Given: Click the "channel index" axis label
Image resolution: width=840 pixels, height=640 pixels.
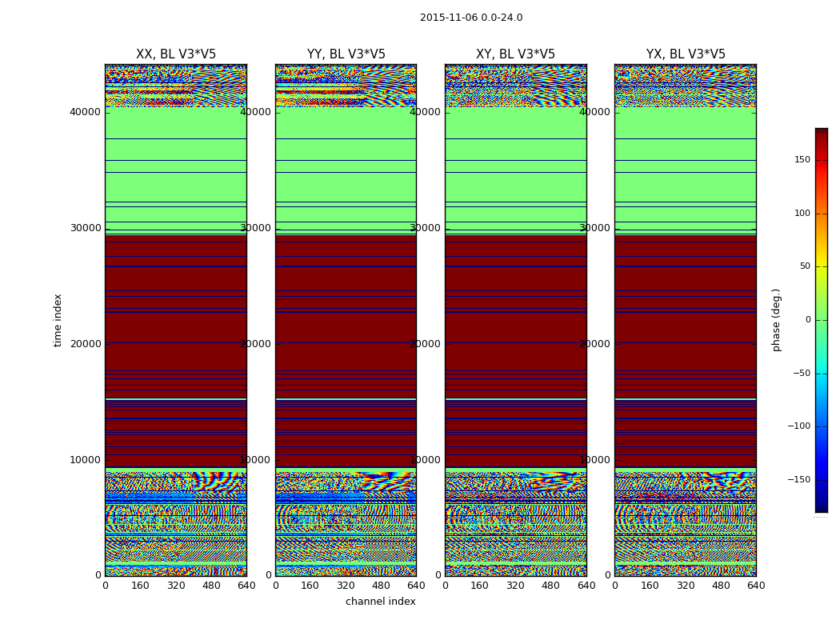Looking at the screenshot, I should click(380, 602).
